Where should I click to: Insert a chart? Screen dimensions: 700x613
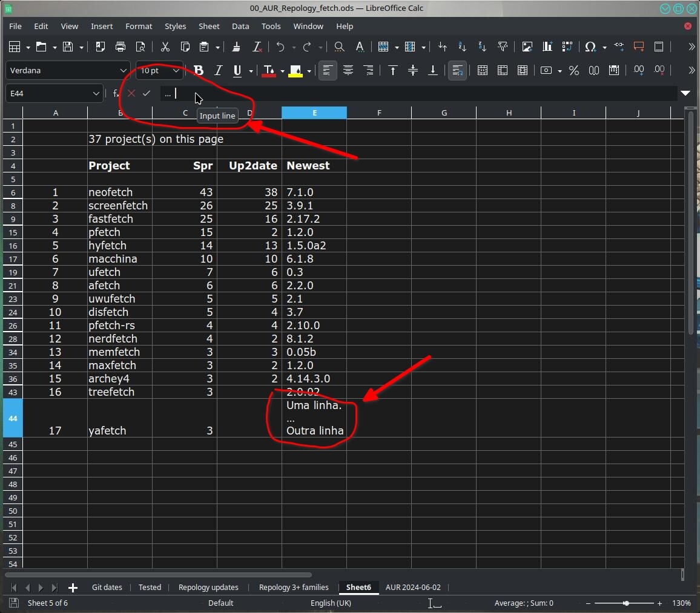click(547, 47)
